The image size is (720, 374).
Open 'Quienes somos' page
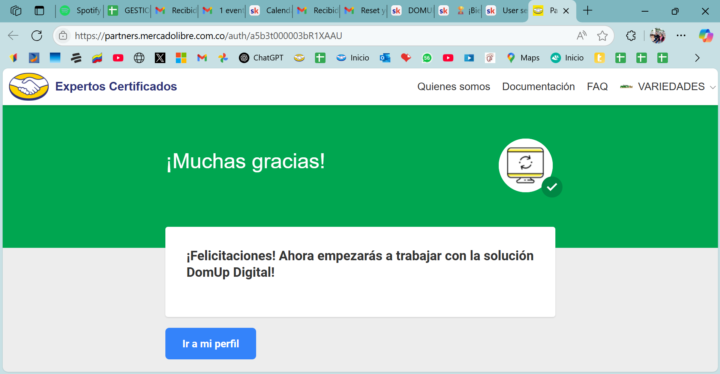pyautogui.click(x=454, y=86)
